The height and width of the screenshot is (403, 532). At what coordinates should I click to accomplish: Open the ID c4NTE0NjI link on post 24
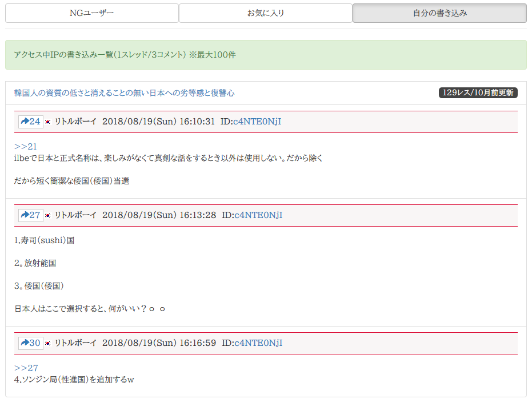257,122
